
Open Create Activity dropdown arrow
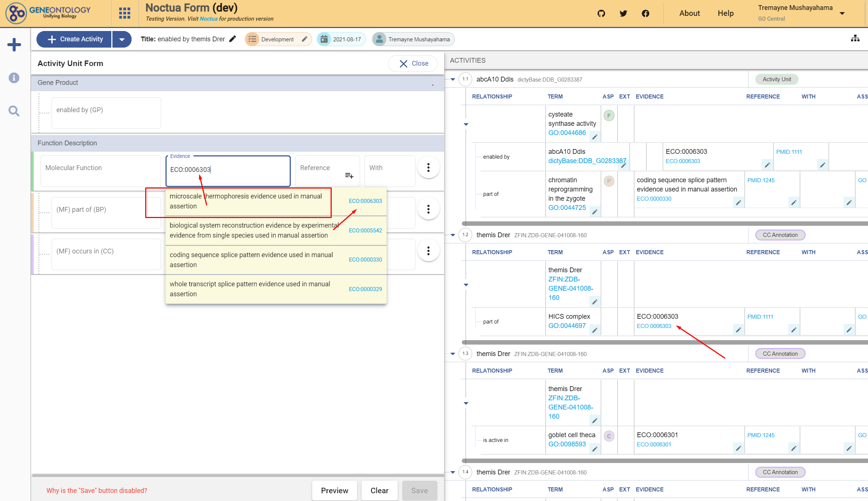122,39
